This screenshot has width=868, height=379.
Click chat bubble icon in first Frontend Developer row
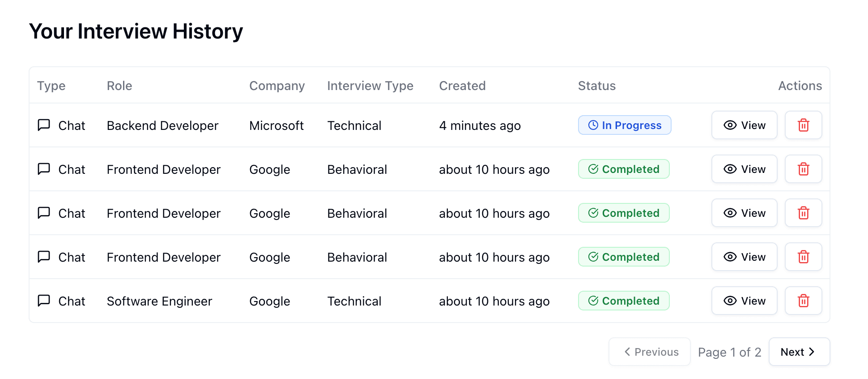click(44, 169)
